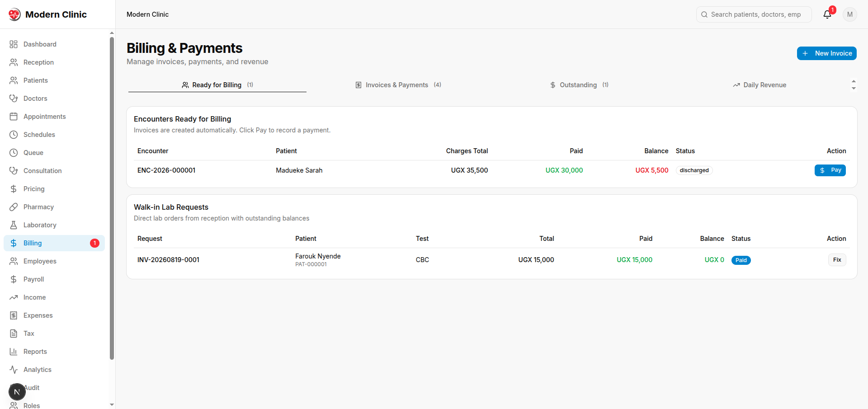Click the Reception people icon
Viewport: 868px width, 409px height.
pos(14,62)
